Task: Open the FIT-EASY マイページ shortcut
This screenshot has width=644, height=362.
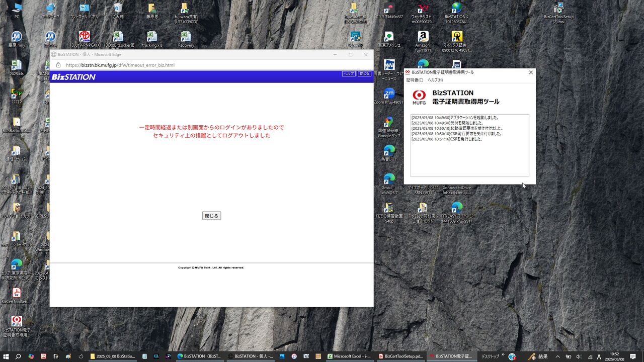Action: click(456, 213)
